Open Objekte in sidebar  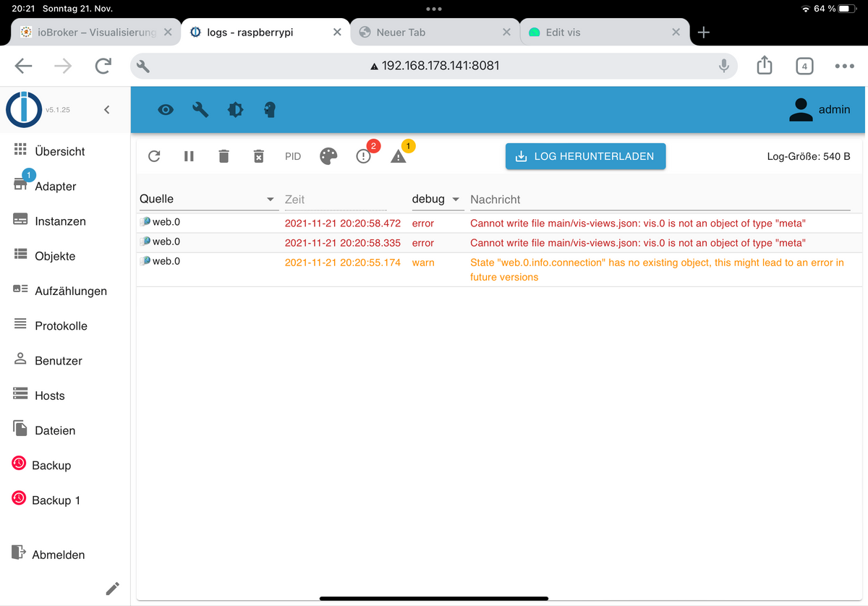(x=65, y=256)
